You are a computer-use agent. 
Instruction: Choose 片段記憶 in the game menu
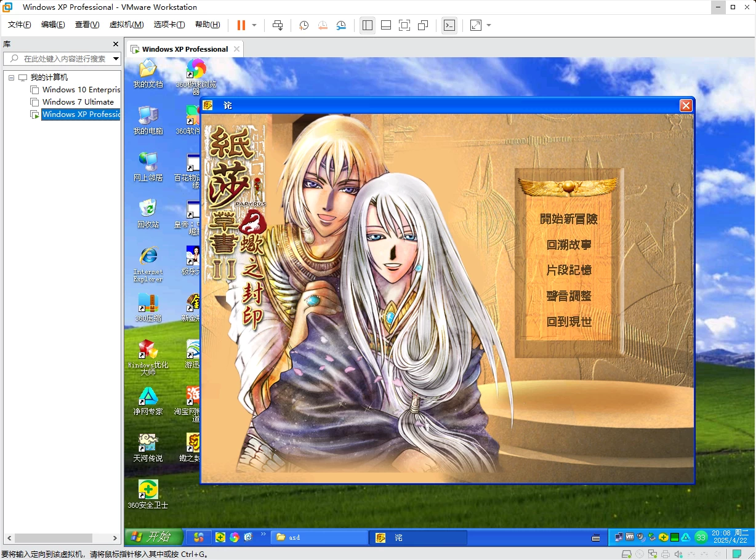(569, 270)
